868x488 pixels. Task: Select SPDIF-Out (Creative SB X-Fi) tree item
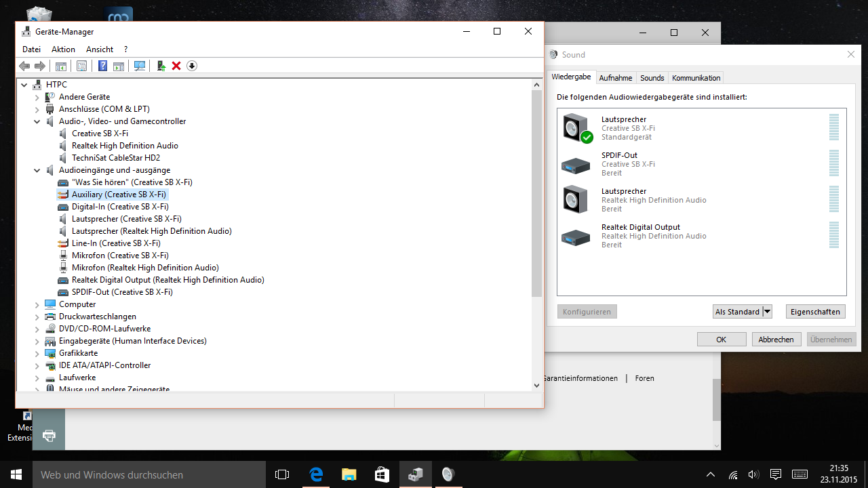point(122,292)
